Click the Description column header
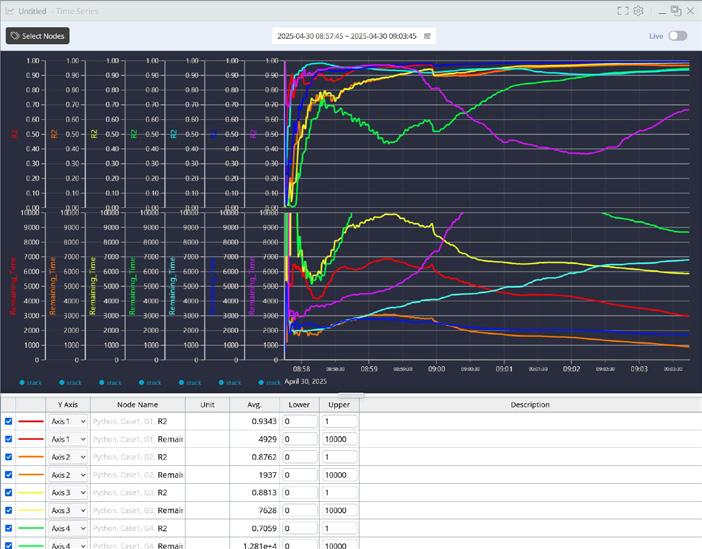Screen dimensions: 702x549 pyautogui.click(x=530, y=404)
